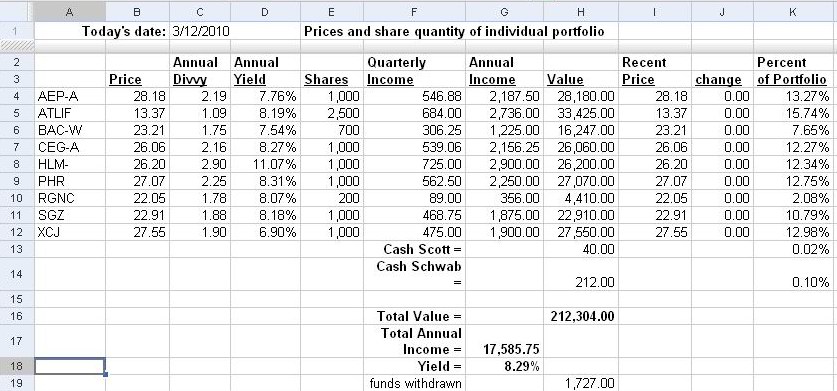Select the active cell A18
The image size is (837, 391).
point(70,366)
